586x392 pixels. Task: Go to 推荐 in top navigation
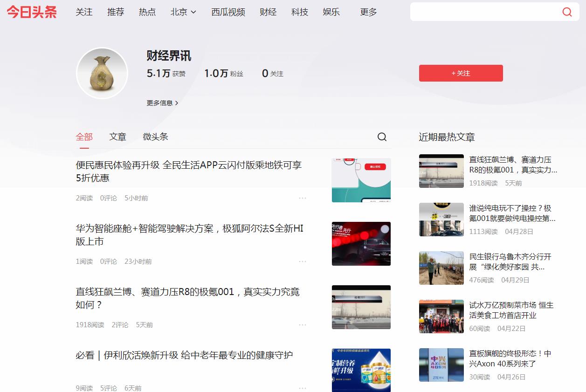pos(116,12)
